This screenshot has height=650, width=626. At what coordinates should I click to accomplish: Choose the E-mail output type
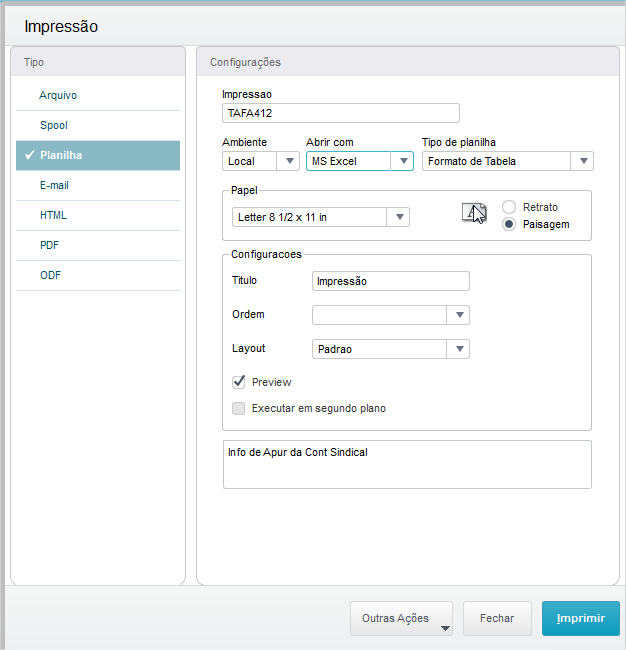tap(54, 185)
